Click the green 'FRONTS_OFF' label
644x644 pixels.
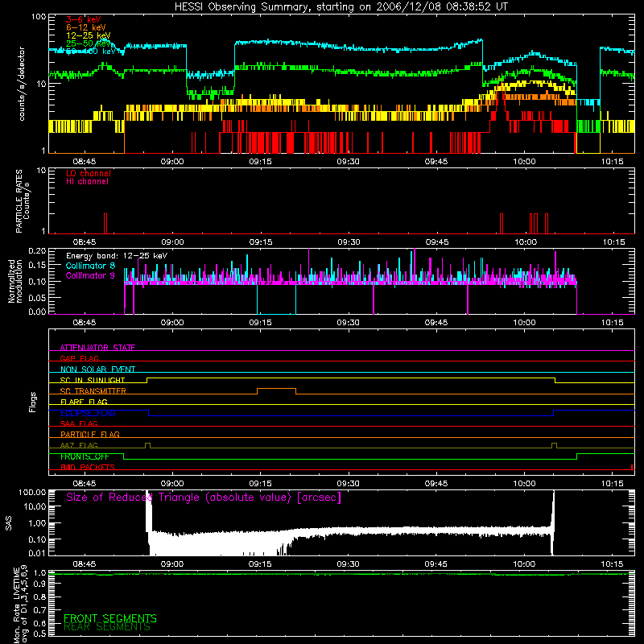click(85, 456)
